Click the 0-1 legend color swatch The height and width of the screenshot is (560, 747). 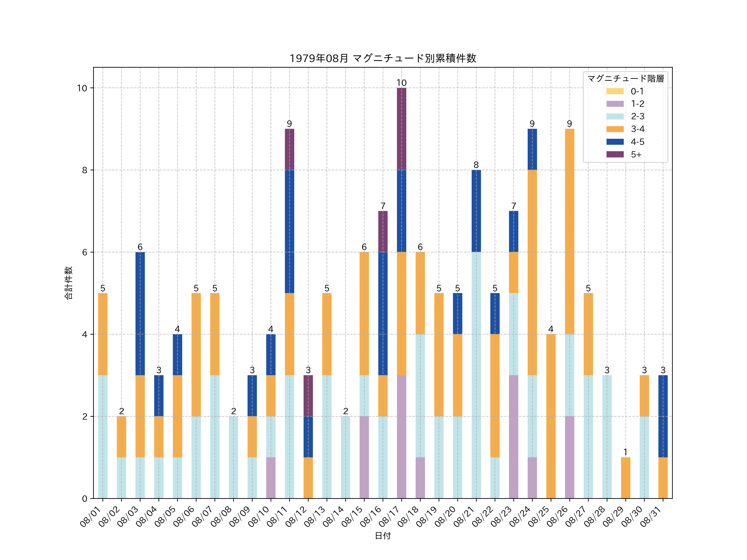pyautogui.click(x=615, y=91)
